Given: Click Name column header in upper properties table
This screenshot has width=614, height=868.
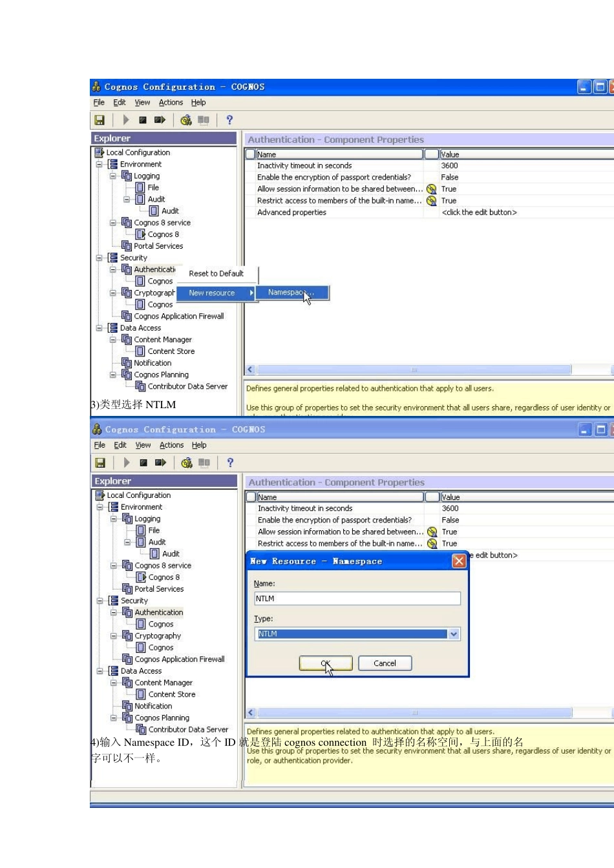Looking at the screenshot, I should [339, 154].
